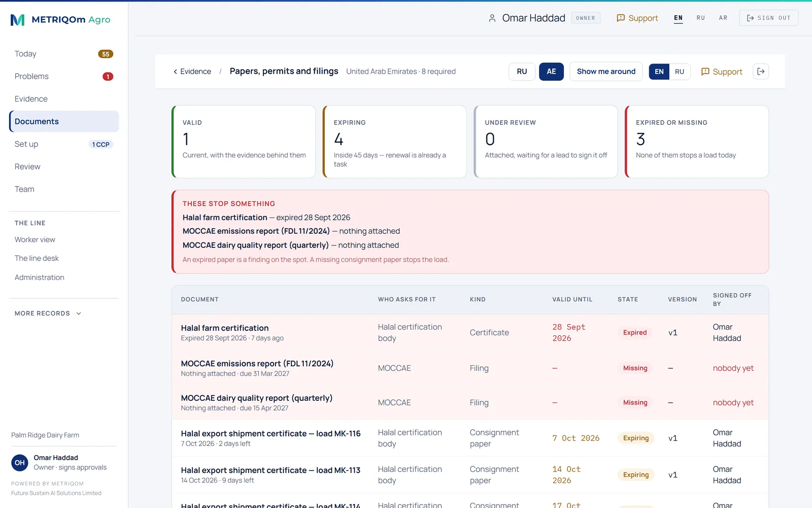Viewport: 812px width, 508px height.
Task: Open Evidence in the sidebar
Action: coord(64,99)
